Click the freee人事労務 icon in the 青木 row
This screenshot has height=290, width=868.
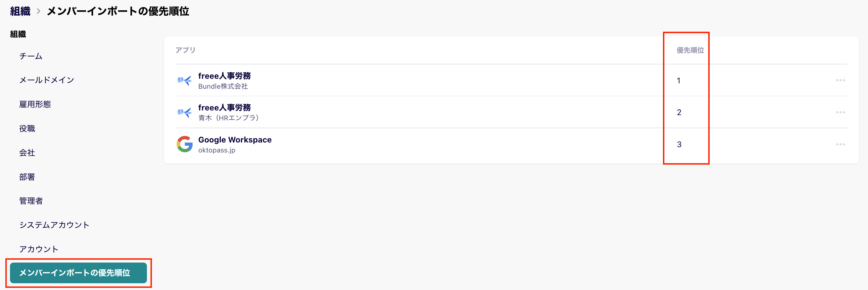tap(185, 112)
